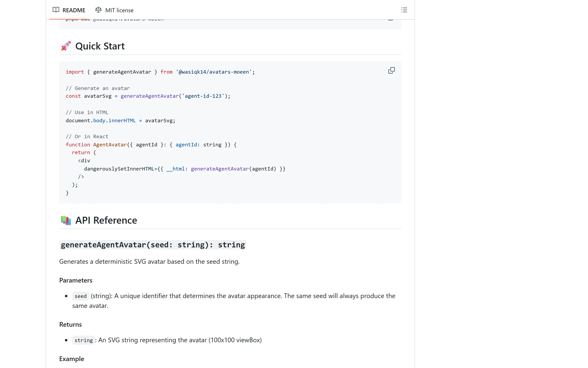
Task: Click the books emoji by API Reference
Action: point(66,220)
